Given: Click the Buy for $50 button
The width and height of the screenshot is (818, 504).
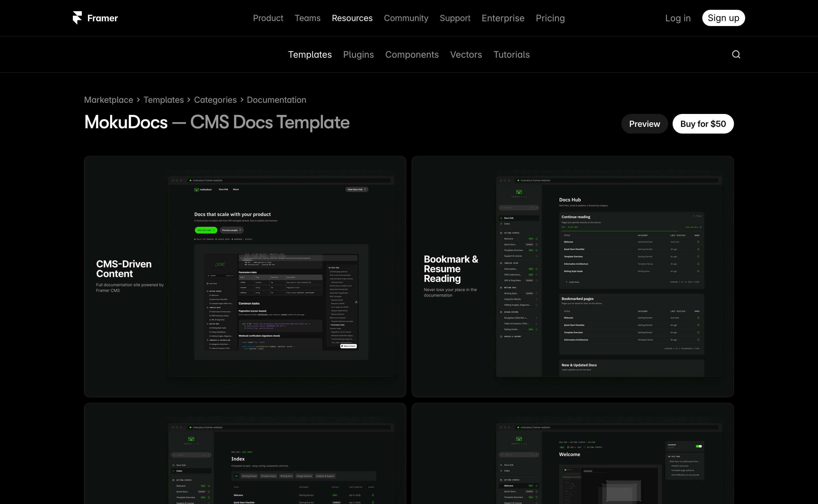Looking at the screenshot, I should coord(703,124).
